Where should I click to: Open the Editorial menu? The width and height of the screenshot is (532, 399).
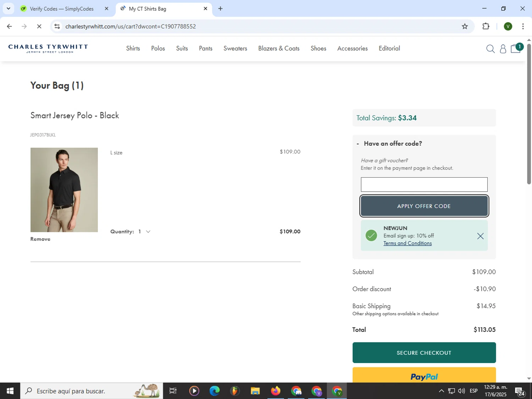click(389, 48)
